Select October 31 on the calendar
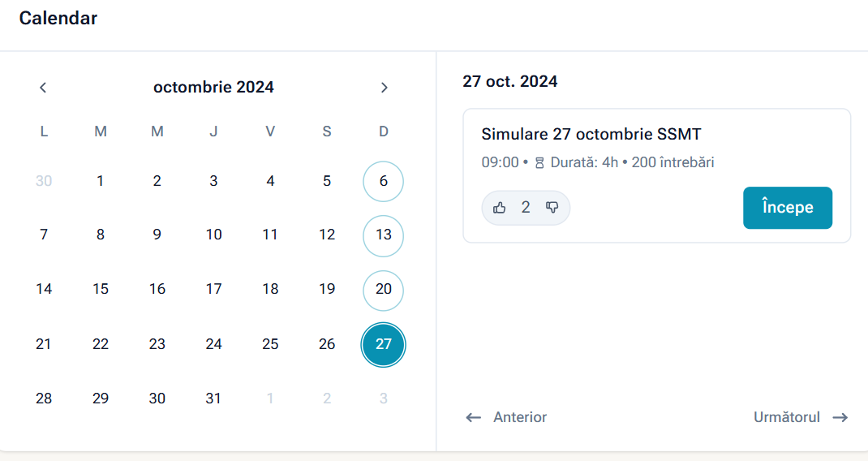The height and width of the screenshot is (461, 868). [213, 399]
